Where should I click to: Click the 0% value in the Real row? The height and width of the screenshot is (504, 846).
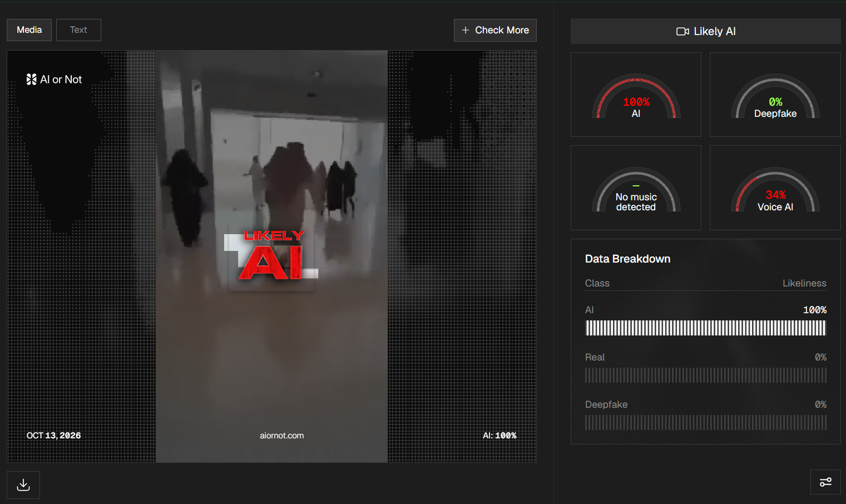tap(820, 357)
